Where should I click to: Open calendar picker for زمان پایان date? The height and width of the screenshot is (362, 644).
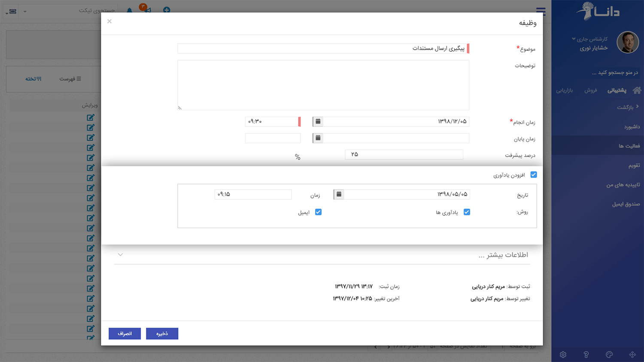pos(318,138)
